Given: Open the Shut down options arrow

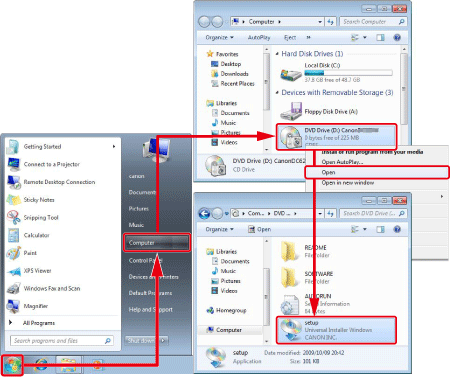Looking at the screenshot, I should (x=163, y=341).
